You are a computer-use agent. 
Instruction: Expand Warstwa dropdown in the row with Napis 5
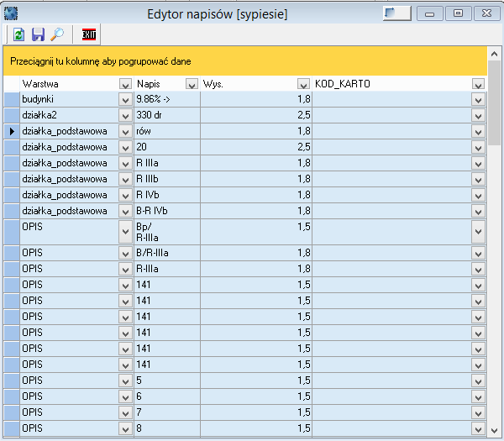[x=125, y=381]
